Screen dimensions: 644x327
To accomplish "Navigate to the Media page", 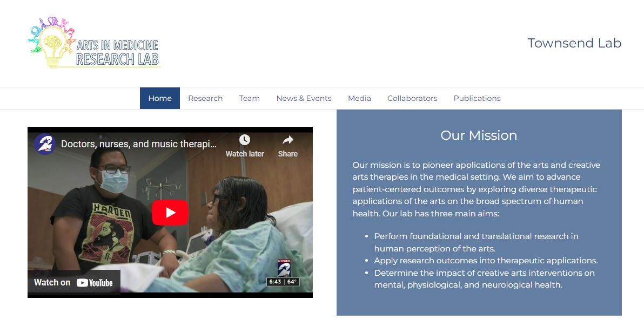I will (359, 98).
